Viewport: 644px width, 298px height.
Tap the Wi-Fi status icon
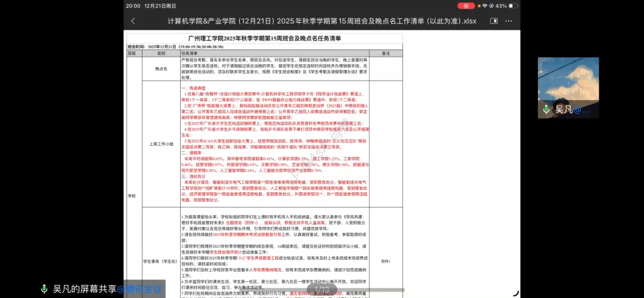(484, 5)
